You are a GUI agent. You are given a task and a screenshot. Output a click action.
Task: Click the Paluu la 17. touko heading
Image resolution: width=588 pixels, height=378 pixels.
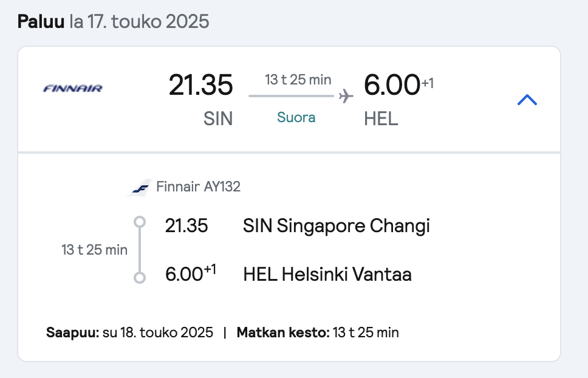(x=113, y=21)
